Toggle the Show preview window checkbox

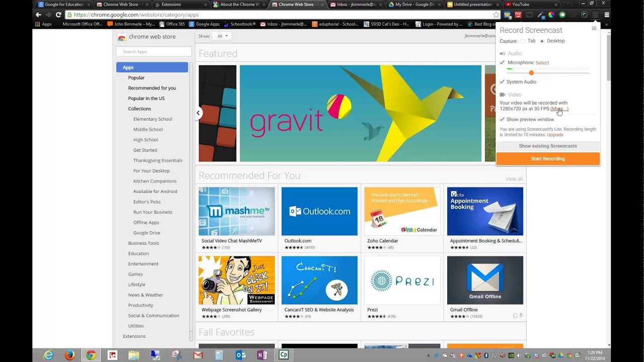502,119
